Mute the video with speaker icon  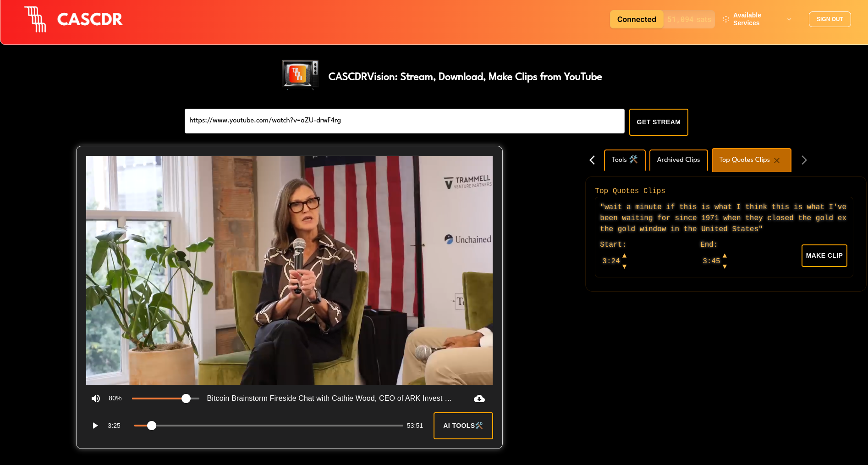tap(95, 399)
